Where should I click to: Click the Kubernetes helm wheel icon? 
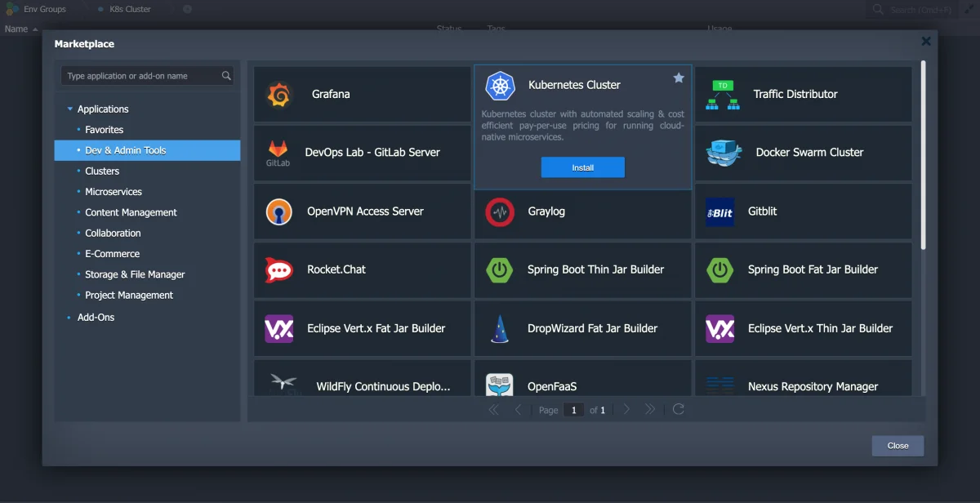tap(500, 86)
